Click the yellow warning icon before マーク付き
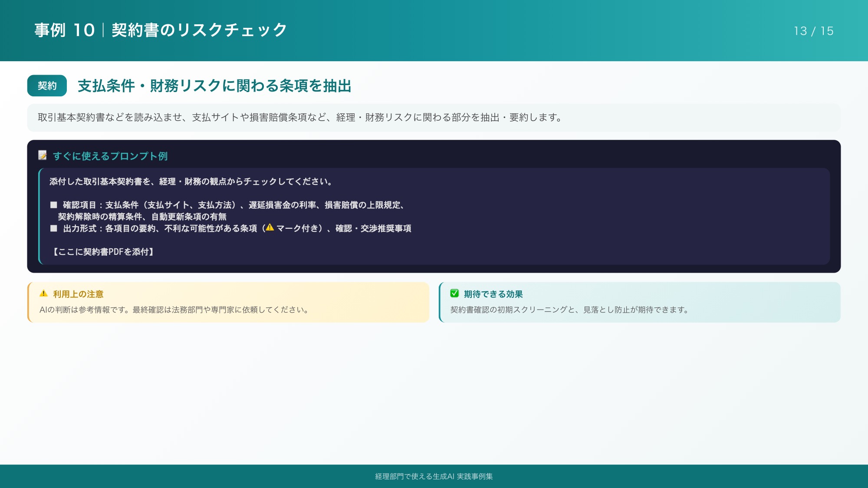 (x=270, y=228)
